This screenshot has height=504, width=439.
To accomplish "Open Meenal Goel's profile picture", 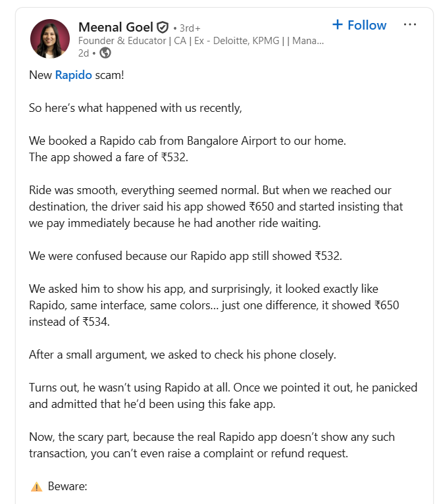I will 50,39.
